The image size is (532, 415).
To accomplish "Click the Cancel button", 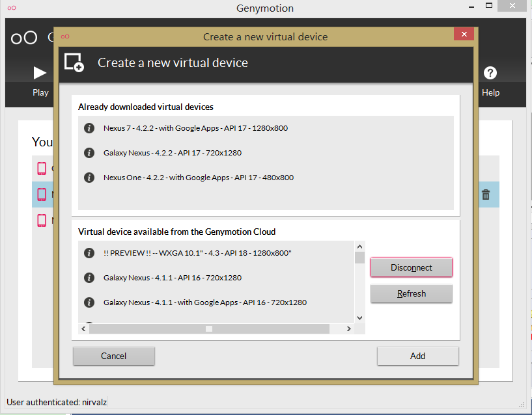I will pos(114,356).
